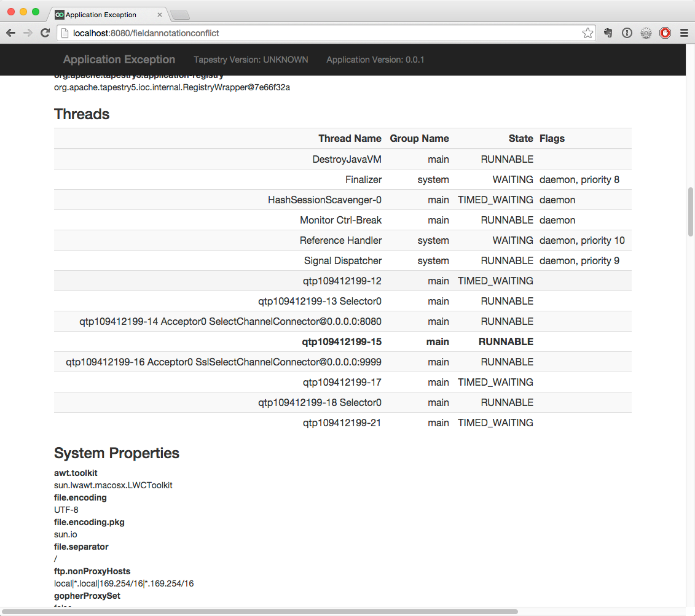Click the Thread Name column header
This screenshot has width=695, height=616.
[350, 139]
